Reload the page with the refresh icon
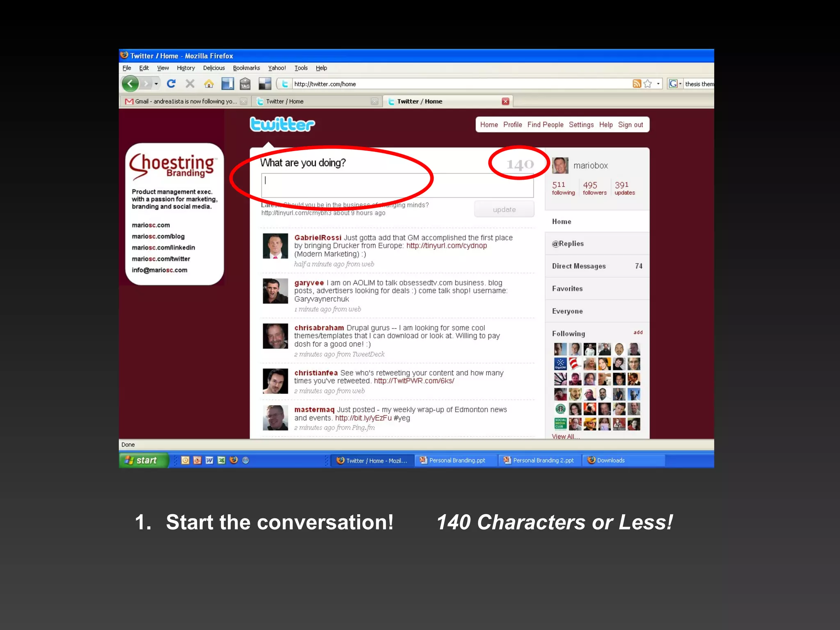Screen dimensions: 840x630 point(171,84)
